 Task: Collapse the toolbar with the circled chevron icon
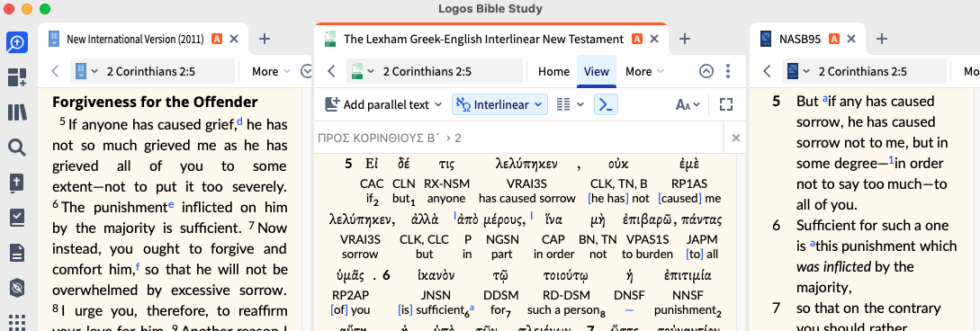coord(706,71)
